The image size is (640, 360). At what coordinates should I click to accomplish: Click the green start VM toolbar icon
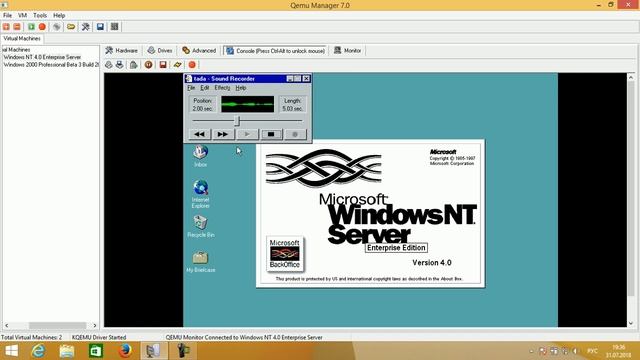pos(31,27)
